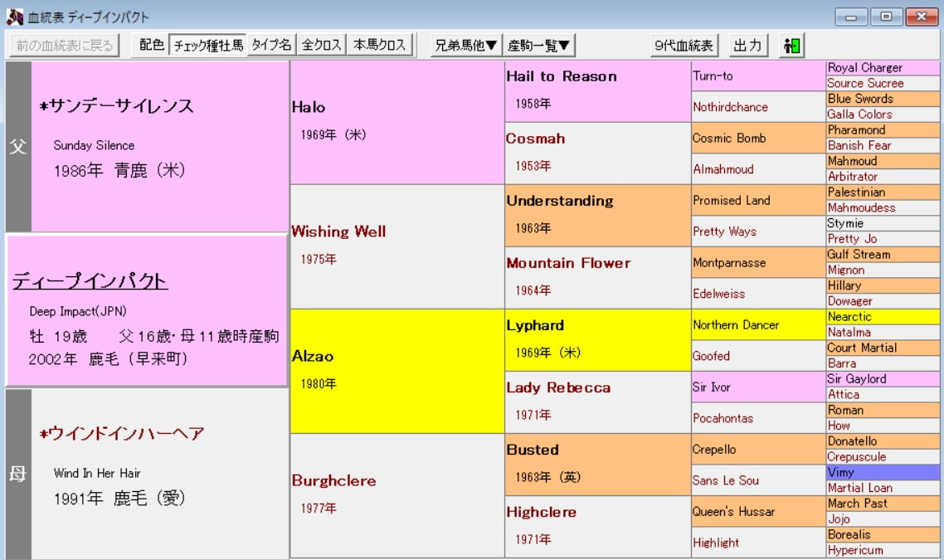
Task: Click the green exit door icon
Action: (791, 46)
